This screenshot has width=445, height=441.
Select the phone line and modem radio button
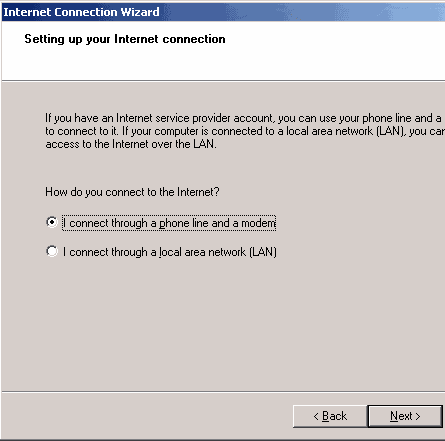[52, 222]
